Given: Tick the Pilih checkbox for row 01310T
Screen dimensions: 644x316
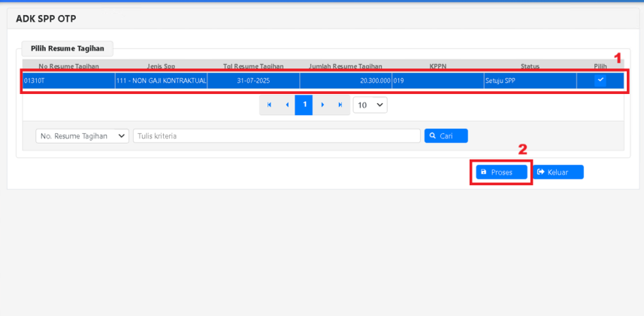Looking at the screenshot, I should point(600,81).
